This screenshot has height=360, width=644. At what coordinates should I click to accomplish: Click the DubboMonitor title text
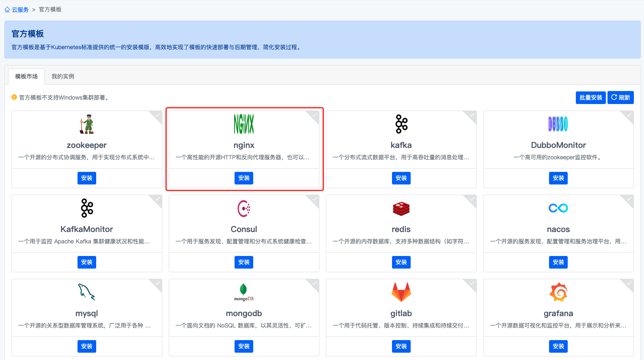click(x=558, y=145)
